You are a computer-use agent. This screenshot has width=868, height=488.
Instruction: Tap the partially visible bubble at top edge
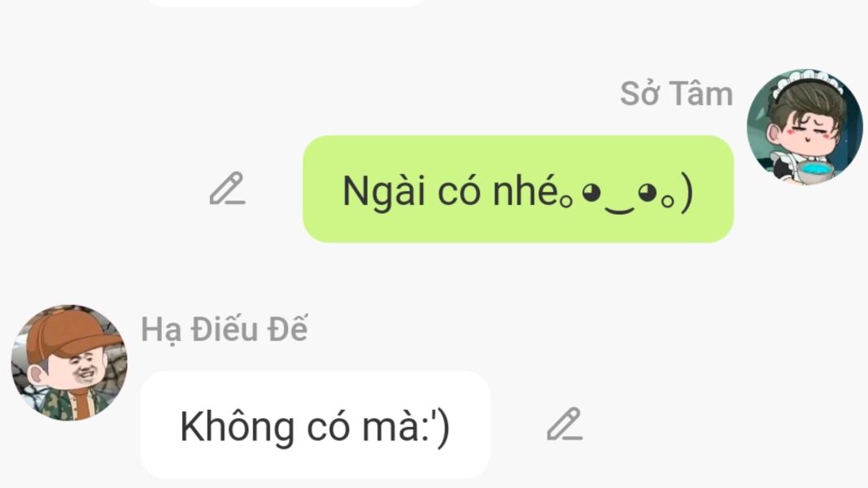286,2
